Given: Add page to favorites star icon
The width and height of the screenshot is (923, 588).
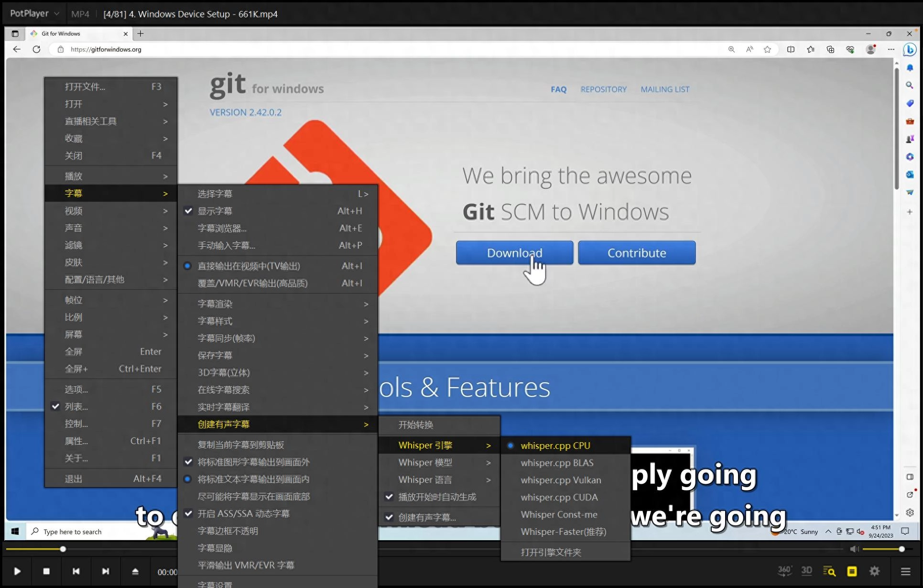Looking at the screenshot, I should 767,49.
